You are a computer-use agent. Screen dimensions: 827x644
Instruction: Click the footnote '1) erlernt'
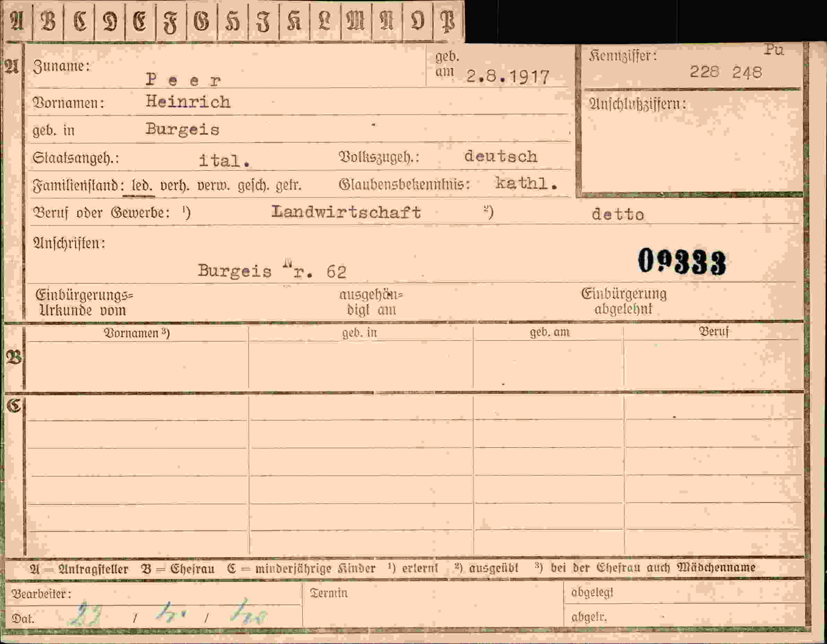point(413,568)
